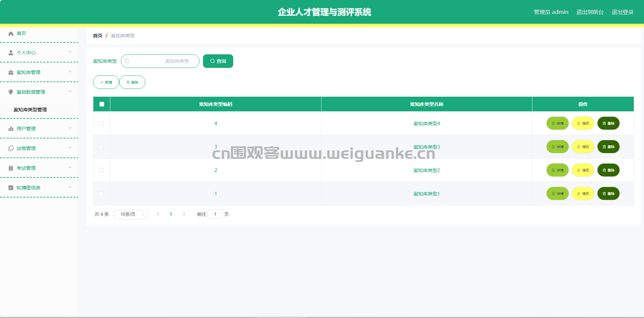Click next page arrow in pagination
644x318 pixels.
pos(184,214)
